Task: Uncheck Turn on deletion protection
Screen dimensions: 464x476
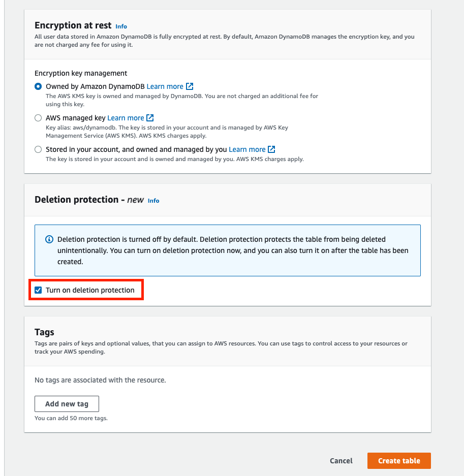Action: point(38,290)
